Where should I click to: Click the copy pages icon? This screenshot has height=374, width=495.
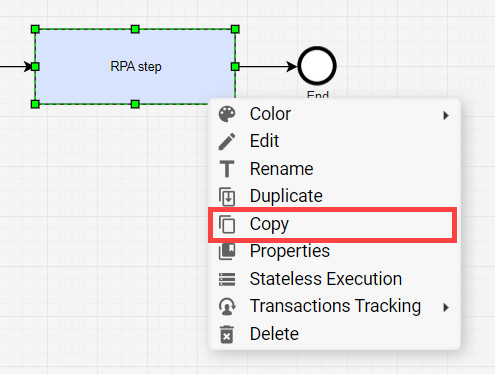[227, 224]
